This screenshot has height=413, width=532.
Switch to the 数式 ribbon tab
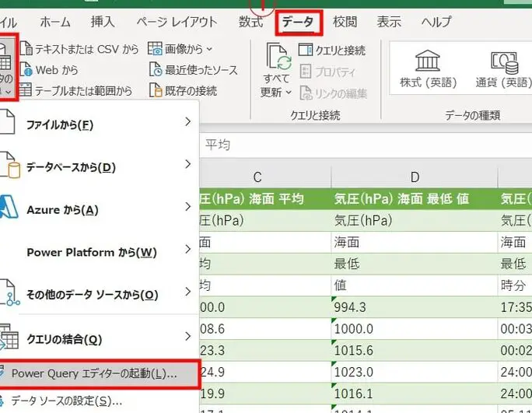250,23
